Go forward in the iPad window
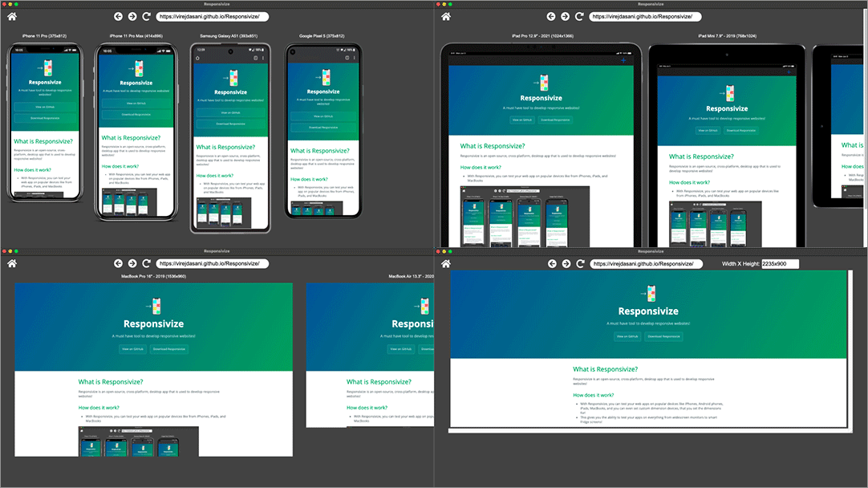868x488 pixels. click(566, 17)
